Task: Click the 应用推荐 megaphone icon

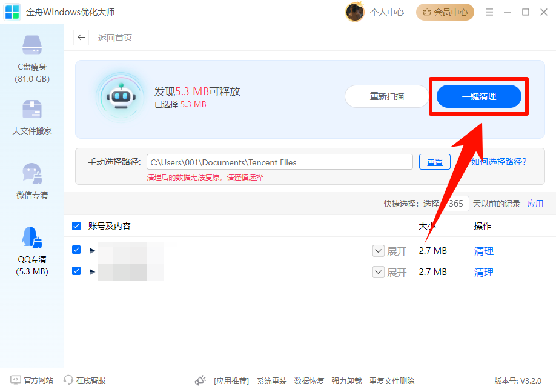Action: (x=200, y=380)
